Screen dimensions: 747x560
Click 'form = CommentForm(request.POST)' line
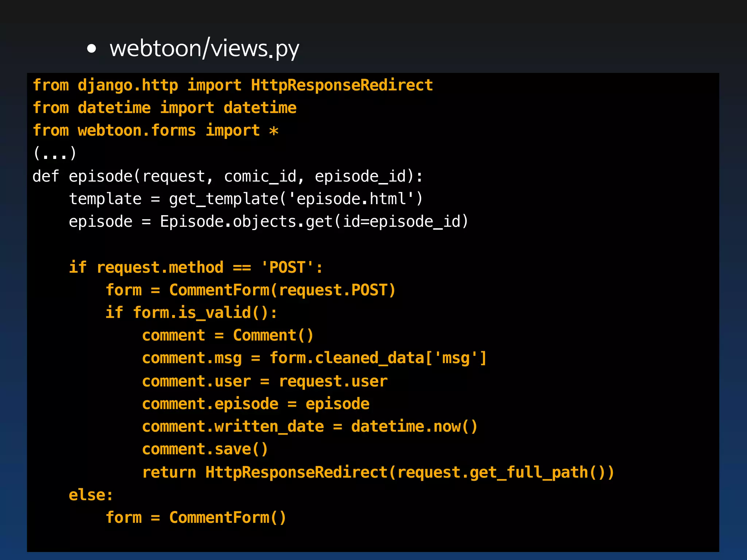[251, 290]
